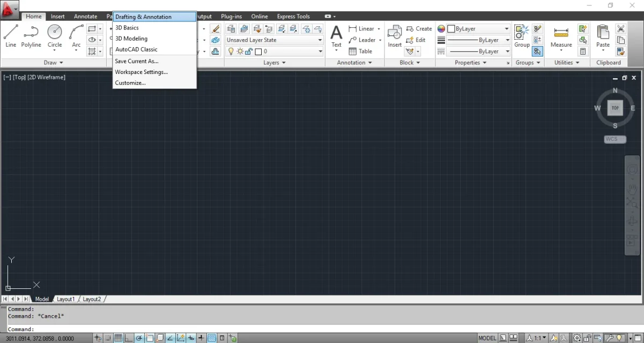Open the ByLayer object color dropdown
Image resolution: width=644 pixels, height=343 pixels.
click(x=478, y=29)
